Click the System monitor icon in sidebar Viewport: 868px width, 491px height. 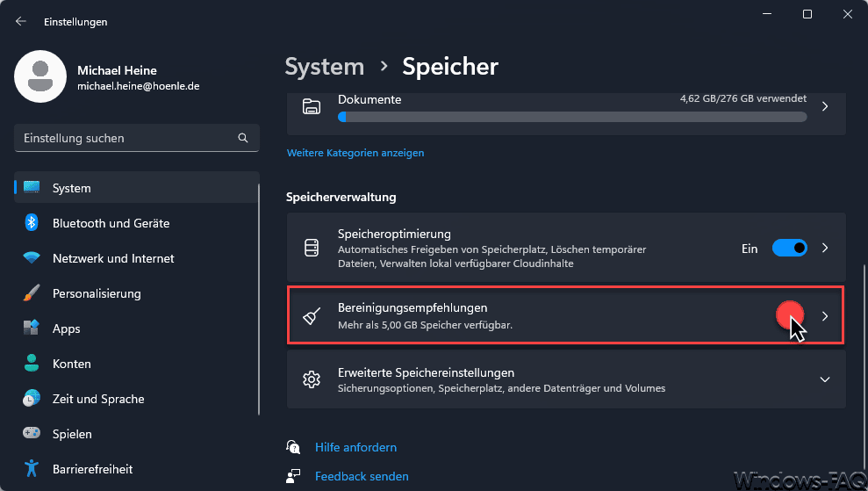click(32, 188)
